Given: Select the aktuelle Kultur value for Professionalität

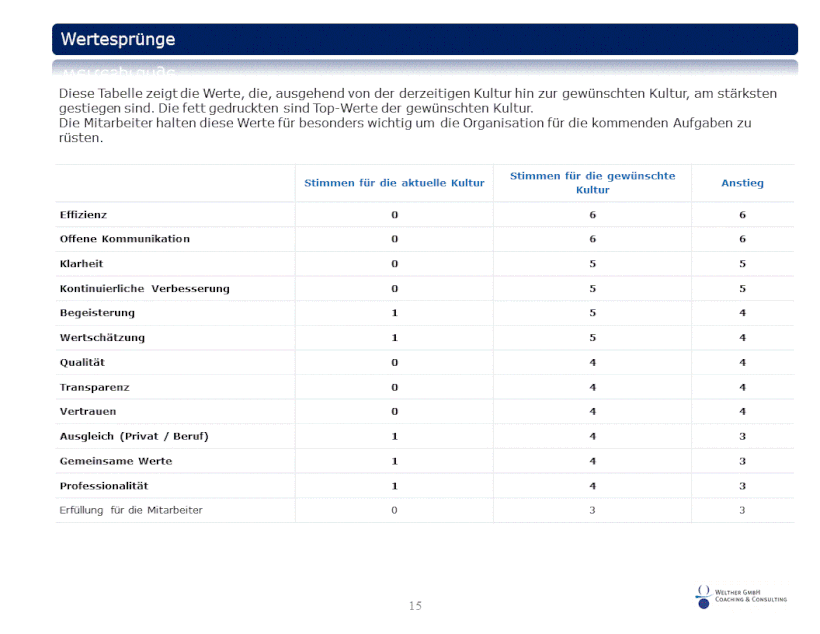Looking at the screenshot, I should click(x=394, y=486).
